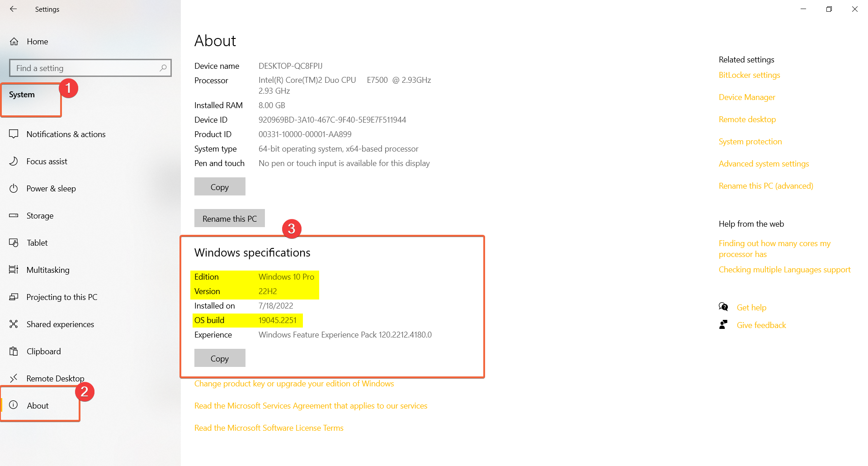The image size is (868, 466).
Task: Open Advanced system settings link
Action: point(764,164)
